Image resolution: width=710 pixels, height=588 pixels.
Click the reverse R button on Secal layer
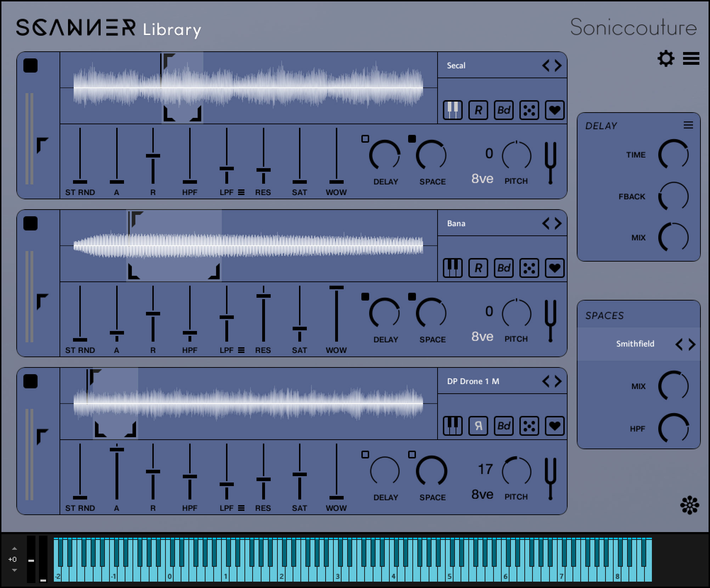click(x=478, y=110)
